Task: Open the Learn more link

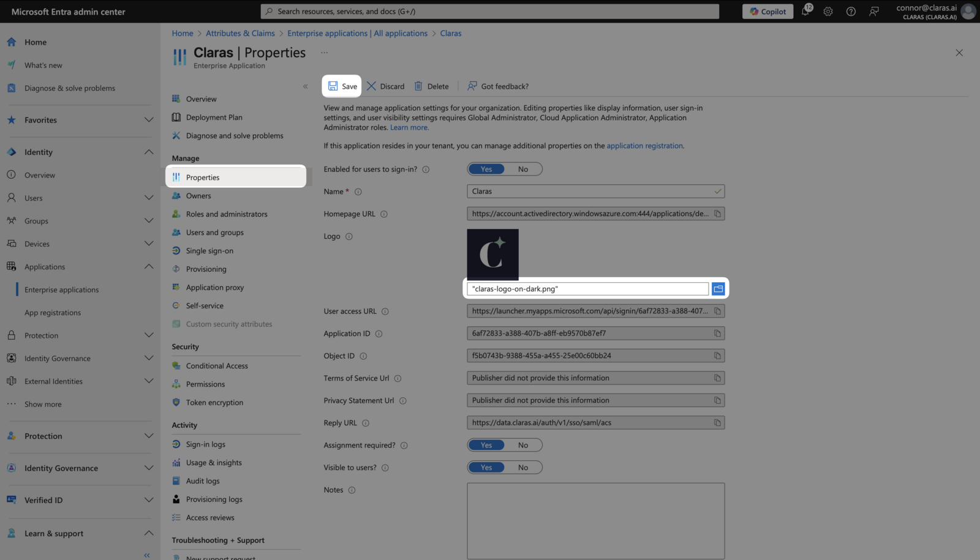Action: 409,127
